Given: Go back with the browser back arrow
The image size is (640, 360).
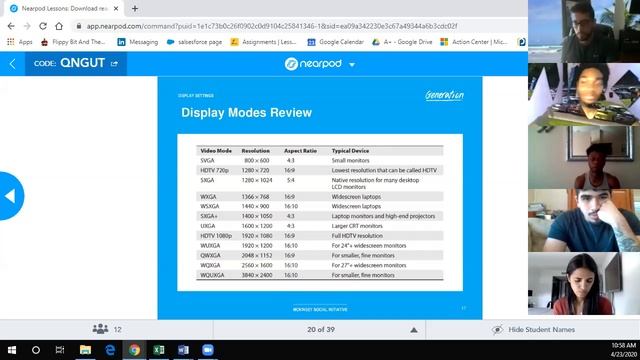Looking at the screenshot, I should (x=11, y=26).
